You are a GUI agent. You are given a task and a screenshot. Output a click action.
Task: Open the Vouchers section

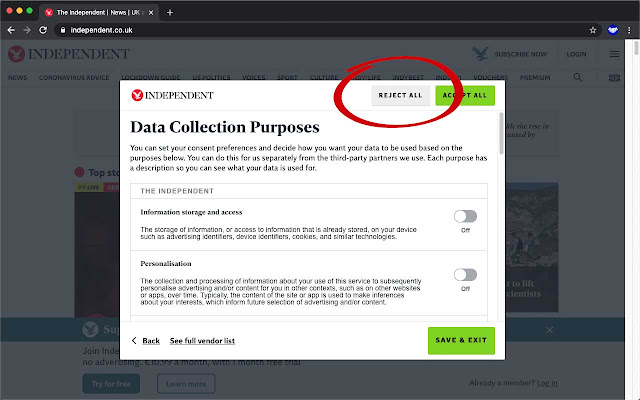491,78
